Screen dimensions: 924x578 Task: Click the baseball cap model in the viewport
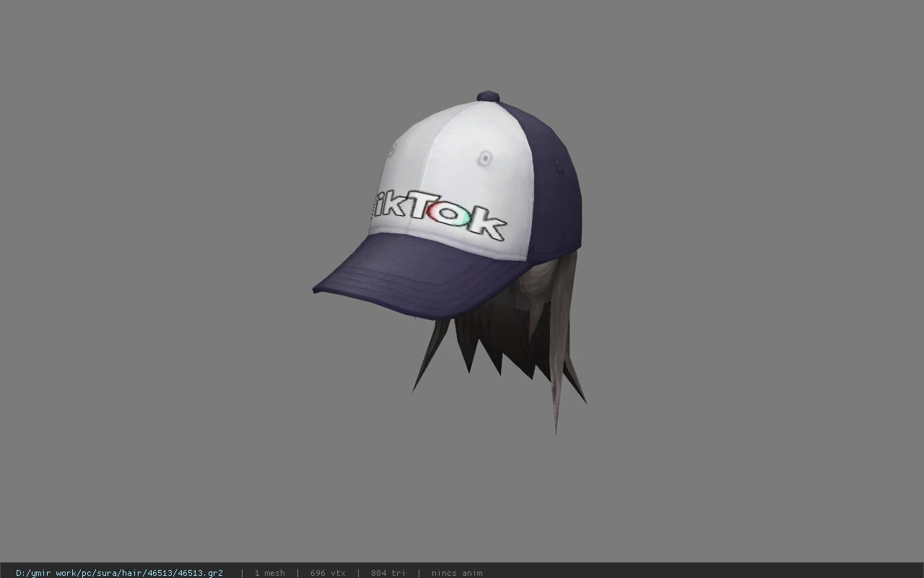click(x=448, y=206)
